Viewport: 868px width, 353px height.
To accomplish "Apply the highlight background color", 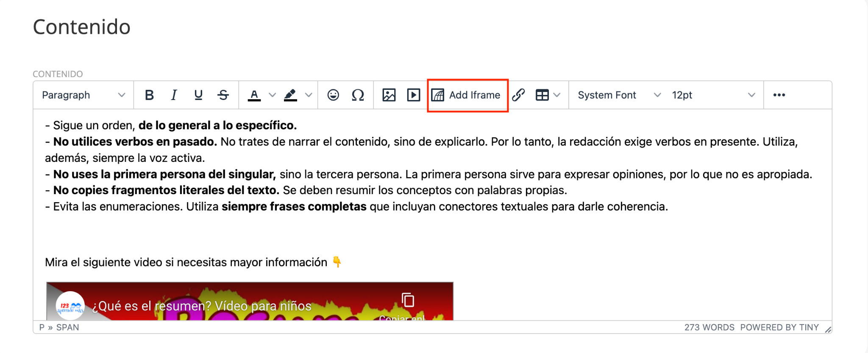I will click(x=290, y=95).
